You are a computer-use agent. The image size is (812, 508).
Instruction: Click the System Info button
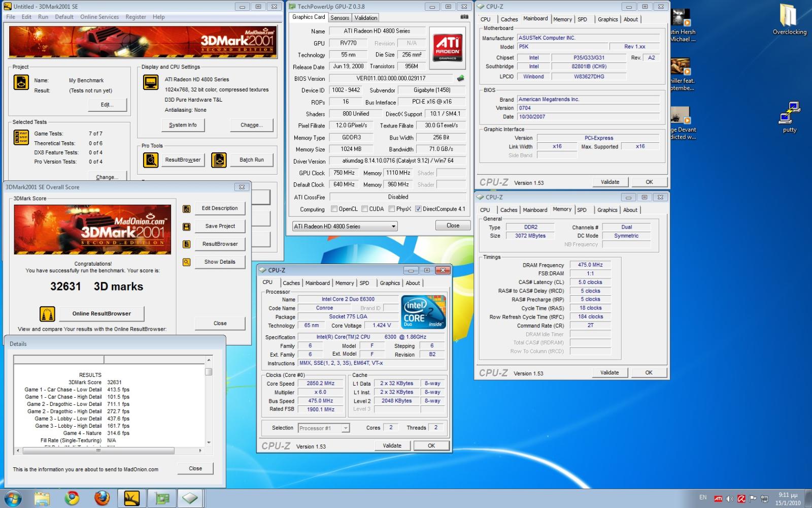click(x=183, y=125)
